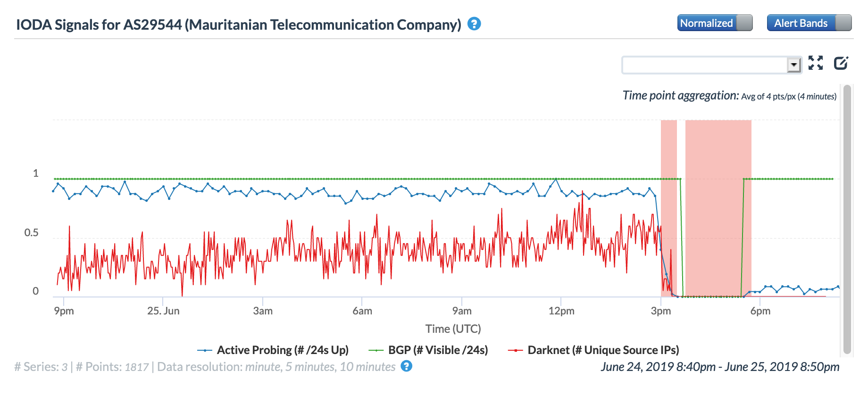
Task: Click the 3pm tick on time axis
Action: click(661, 311)
